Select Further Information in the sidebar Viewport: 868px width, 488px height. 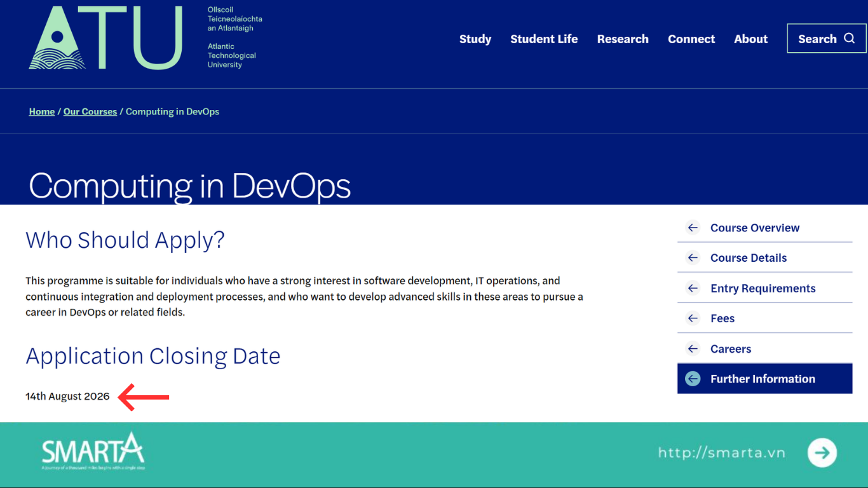pos(763,378)
